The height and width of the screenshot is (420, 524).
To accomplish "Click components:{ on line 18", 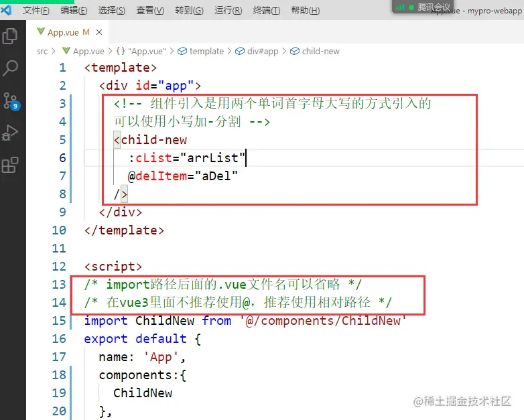I will click(x=143, y=375).
